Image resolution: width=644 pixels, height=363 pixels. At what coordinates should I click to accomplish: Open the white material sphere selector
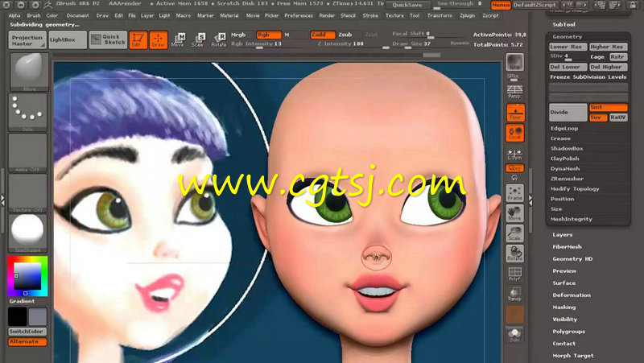28,233
